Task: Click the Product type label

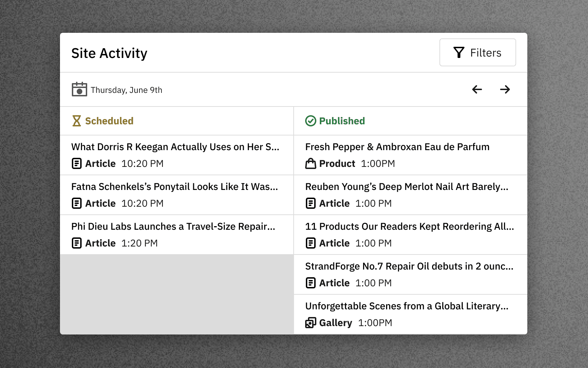Action: (x=337, y=164)
